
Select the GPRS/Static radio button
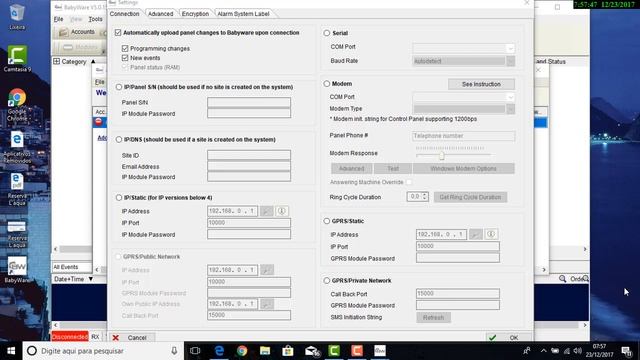(327, 221)
